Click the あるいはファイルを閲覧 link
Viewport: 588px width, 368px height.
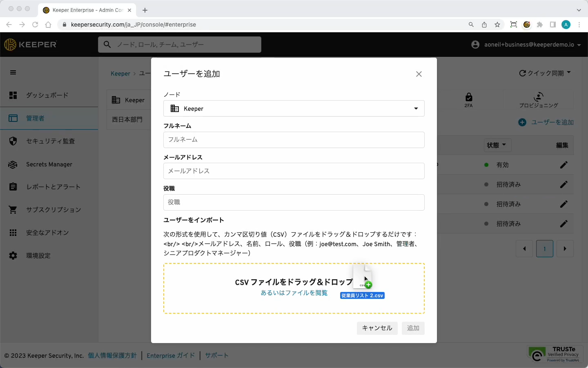pos(294,293)
